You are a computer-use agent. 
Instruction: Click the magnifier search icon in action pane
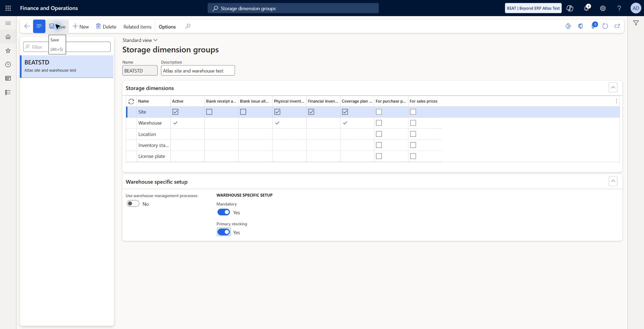tap(188, 26)
